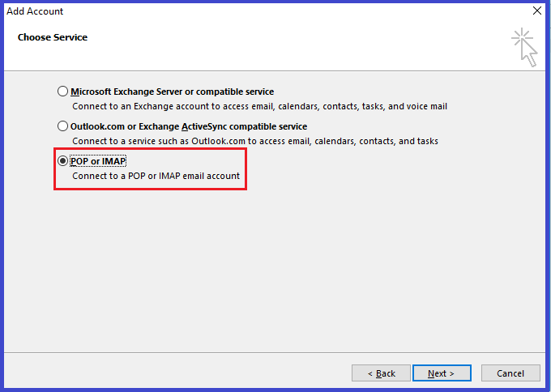Click the "Connect to an Exchange account" description
Image resolution: width=551 pixels, height=392 pixels.
(259, 106)
